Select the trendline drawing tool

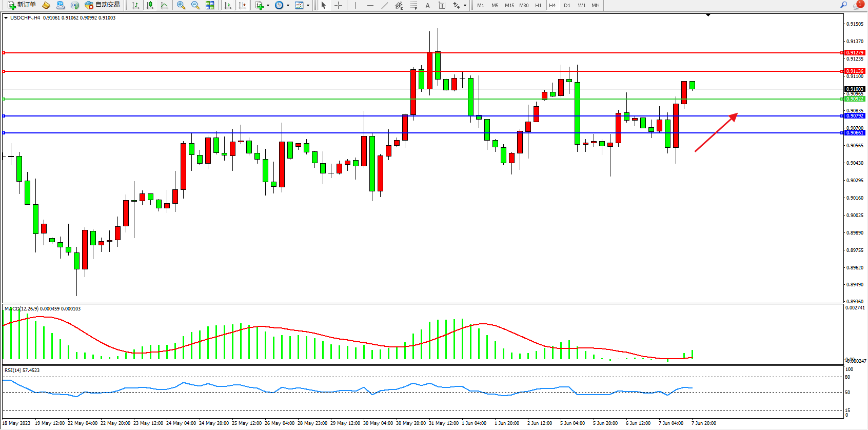[x=385, y=5]
